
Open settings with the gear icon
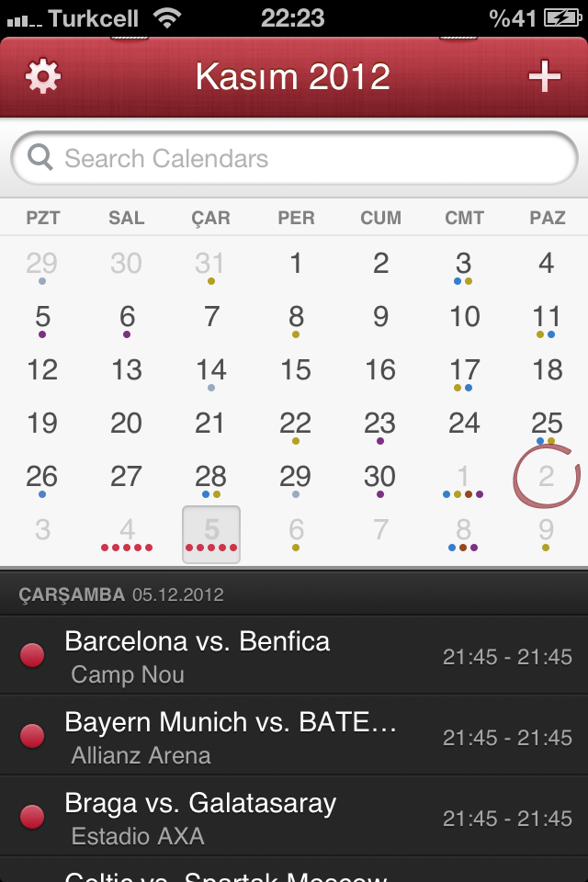(x=43, y=76)
